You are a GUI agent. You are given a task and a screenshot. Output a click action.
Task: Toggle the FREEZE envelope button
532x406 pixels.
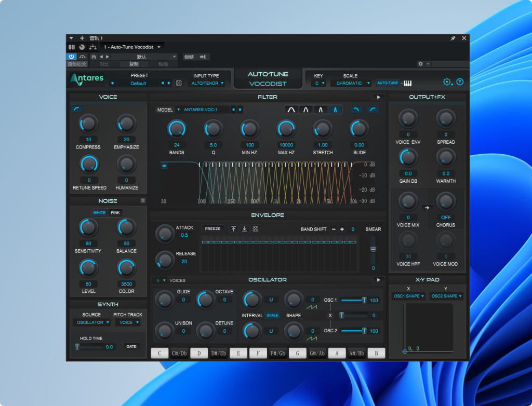point(212,229)
